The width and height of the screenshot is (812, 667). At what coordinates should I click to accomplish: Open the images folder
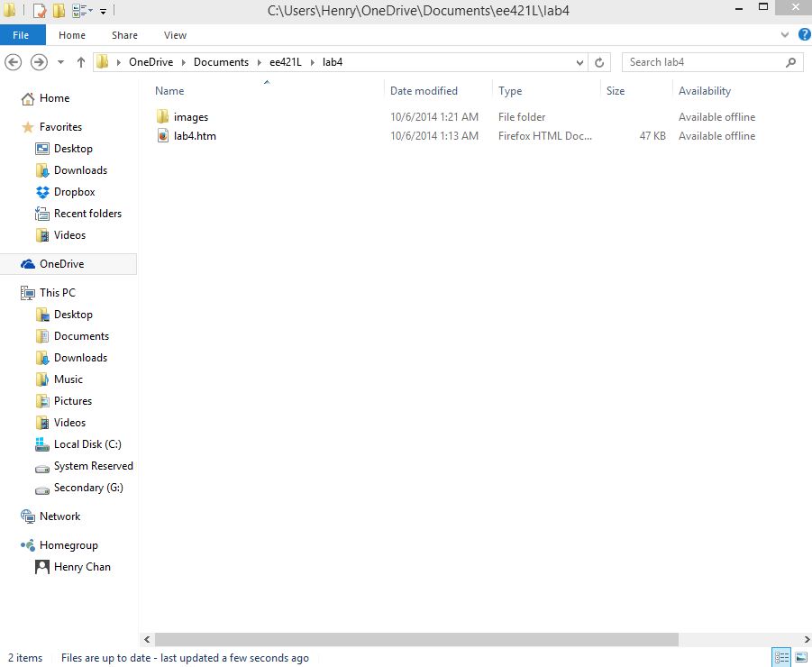(x=191, y=116)
